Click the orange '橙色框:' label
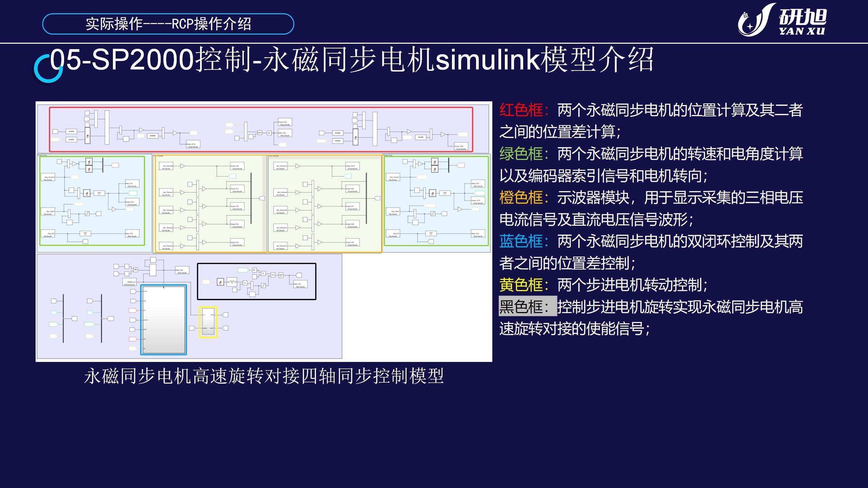The height and width of the screenshot is (488, 868). click(x=524, y=198)
